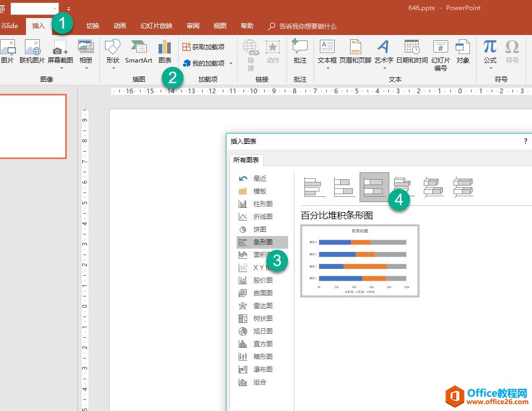
Task: Choose Radar chart (雷达图) category
Action: point(262,305)
